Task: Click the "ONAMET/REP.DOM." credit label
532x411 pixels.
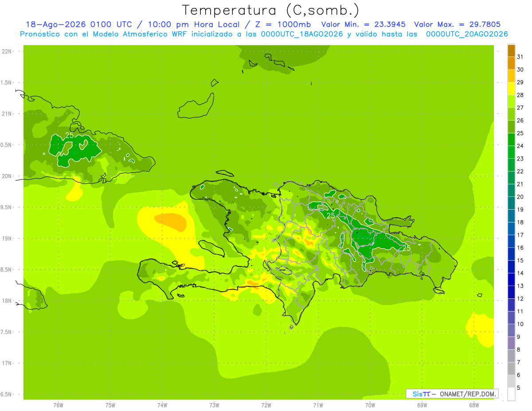Action: tap(467, 394)
